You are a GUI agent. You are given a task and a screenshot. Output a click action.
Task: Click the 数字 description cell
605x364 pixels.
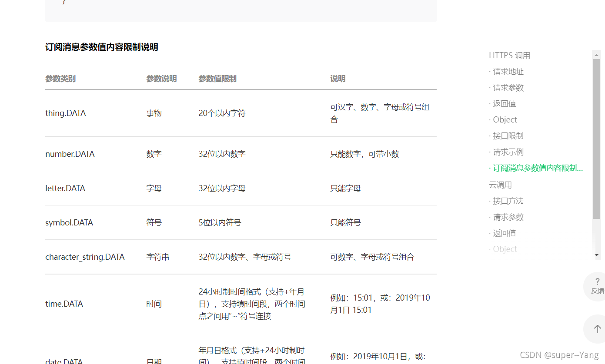(x=154, y=154)
